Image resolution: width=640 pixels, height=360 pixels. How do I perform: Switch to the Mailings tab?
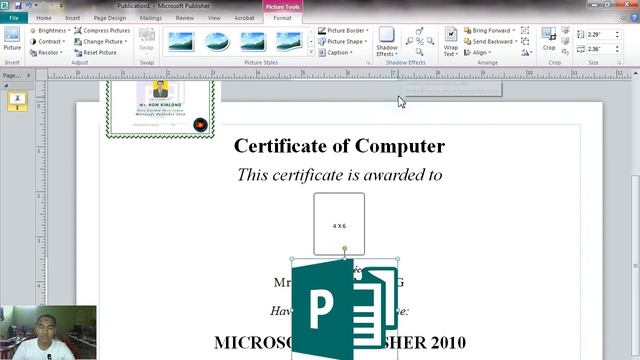tap(151, 18)
